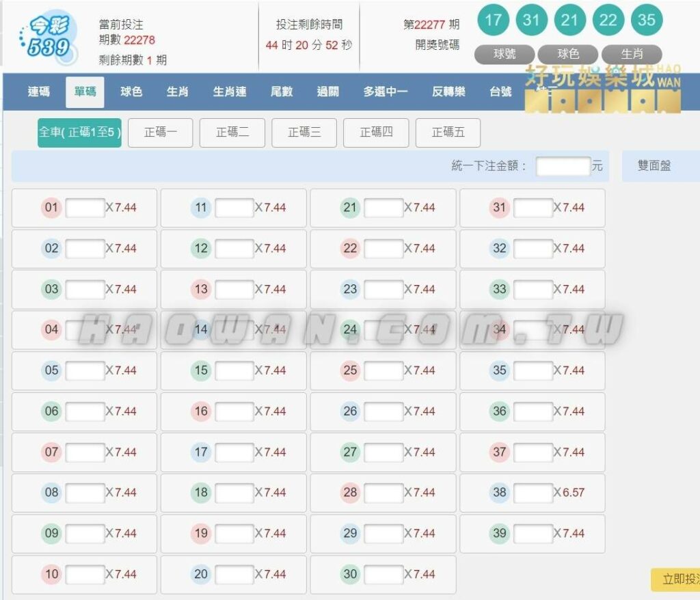
Task: Select the green number ball 12
Action: pyautogui.click(x=201, y=248)
